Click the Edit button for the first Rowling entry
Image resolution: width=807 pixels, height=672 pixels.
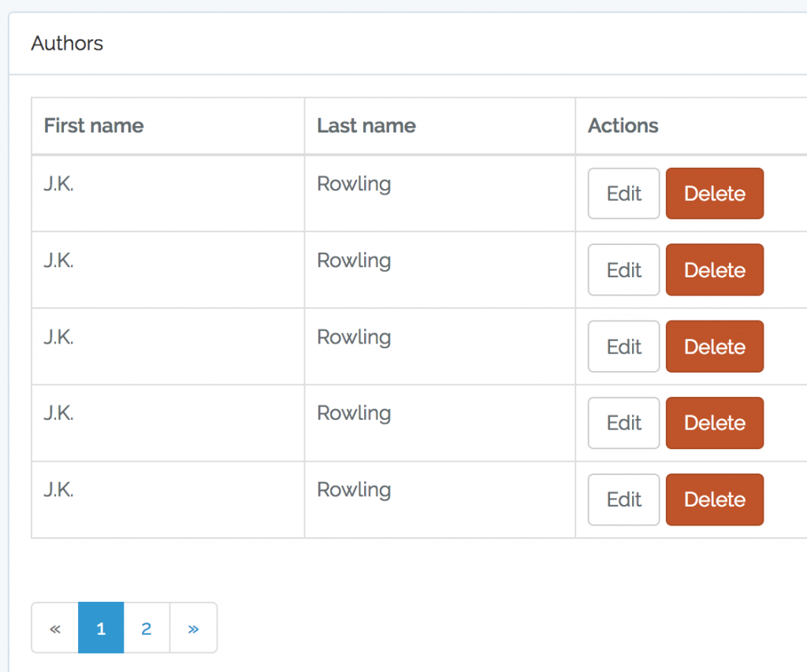[x=623, y=193]
